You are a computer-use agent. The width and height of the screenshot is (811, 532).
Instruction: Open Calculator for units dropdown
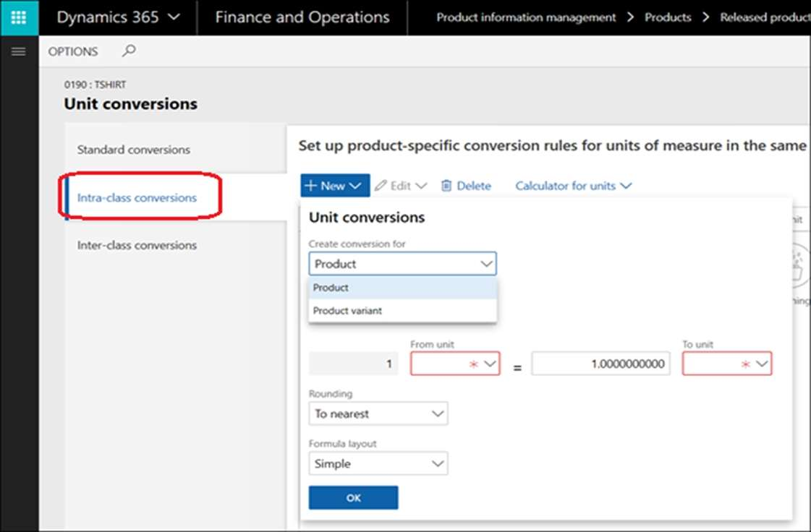click(x=573, y=186)
